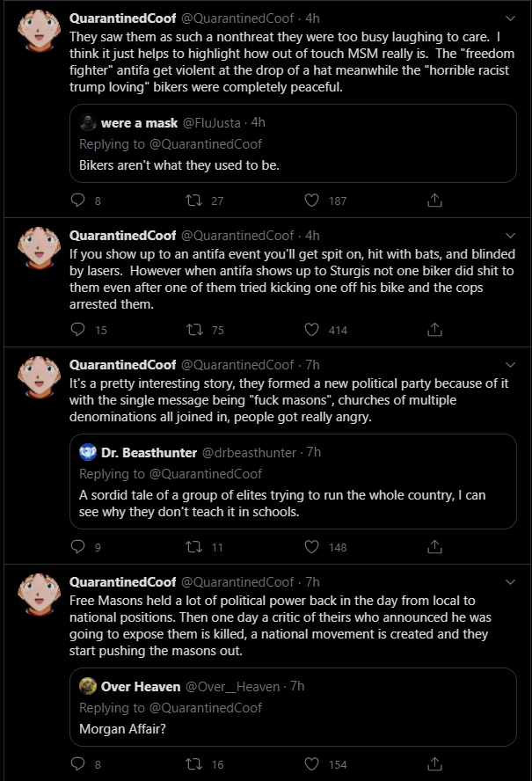Retweet the Sturgis tweet with 75 retweets
Image resolution: width=532 pixels, height=781 pixels.
(x=193, y=329)
